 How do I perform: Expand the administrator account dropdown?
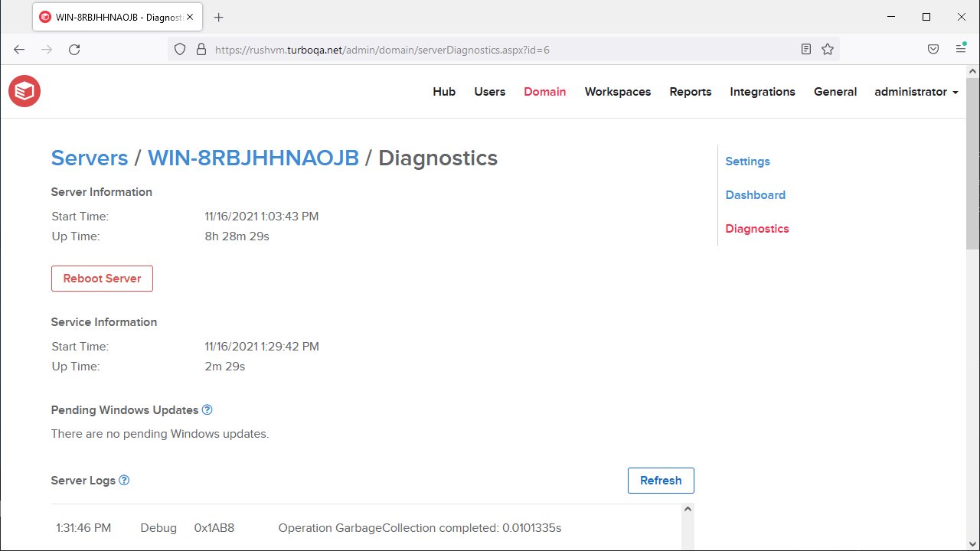click(x=916, y=92)
